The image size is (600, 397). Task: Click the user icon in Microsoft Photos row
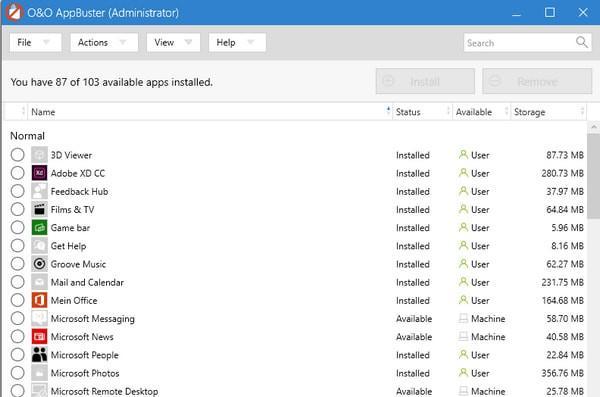pyautogui.click(x=463, y=372)
